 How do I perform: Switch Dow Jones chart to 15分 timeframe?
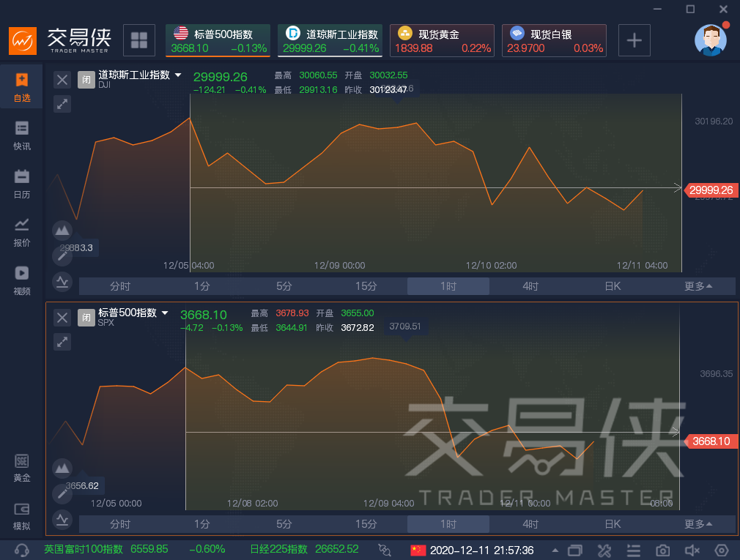click(366, 286)
